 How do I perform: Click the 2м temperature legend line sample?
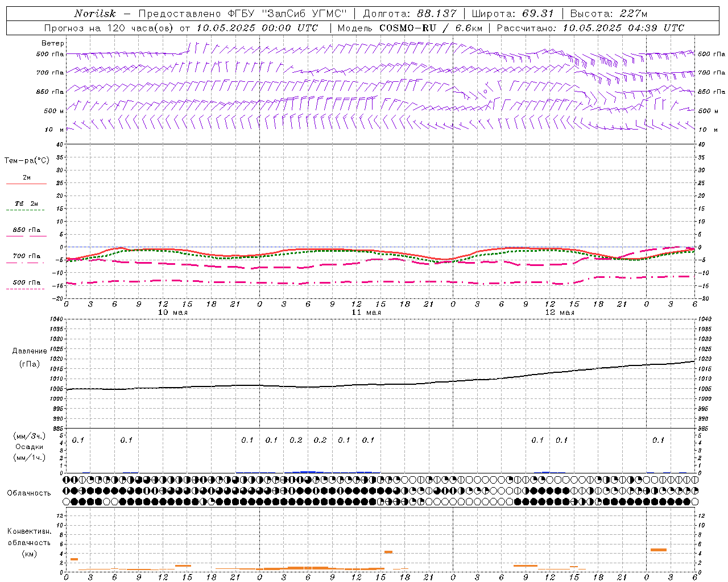point(26,184)
